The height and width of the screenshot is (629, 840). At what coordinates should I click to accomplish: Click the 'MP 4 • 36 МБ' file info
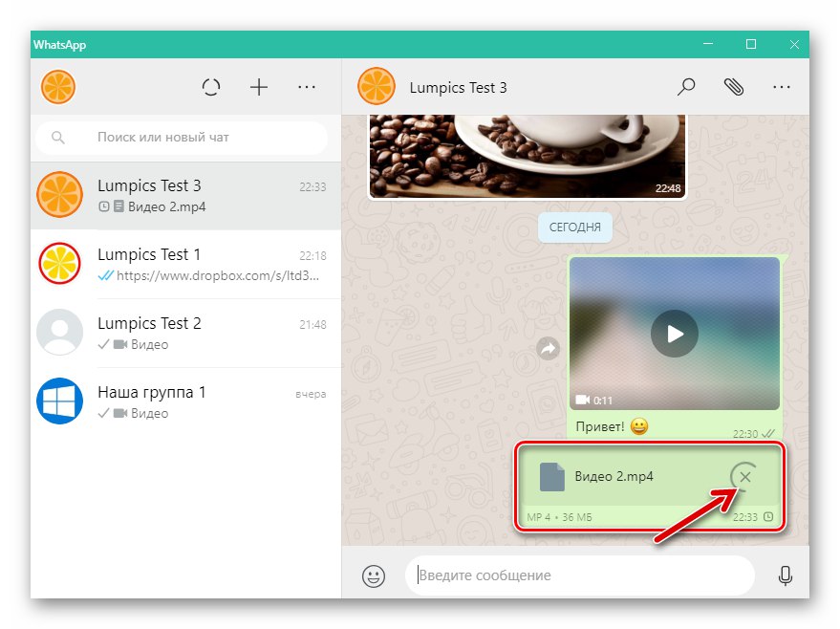pos(559,517)
